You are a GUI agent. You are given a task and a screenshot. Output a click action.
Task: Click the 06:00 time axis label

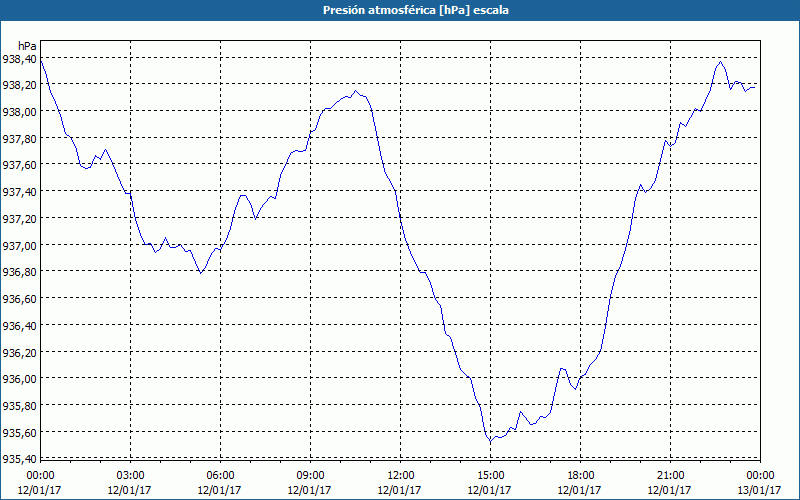click(x=220, y=476)
